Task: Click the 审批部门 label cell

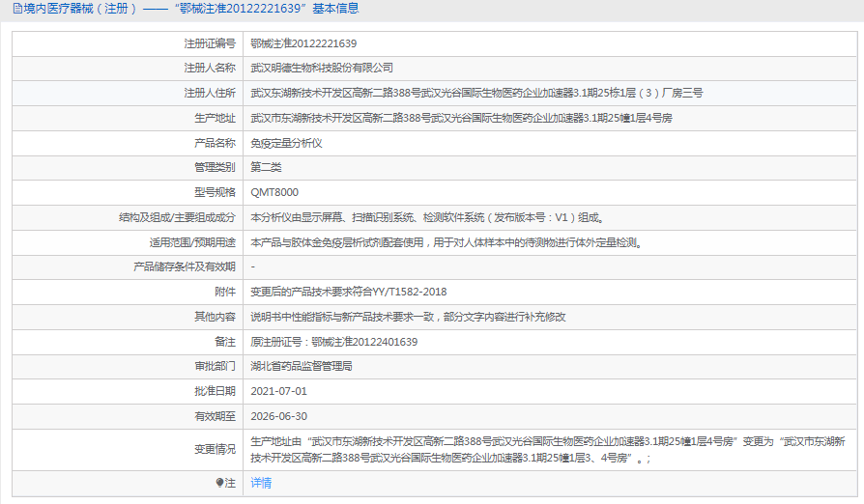Action: (128, 367)
